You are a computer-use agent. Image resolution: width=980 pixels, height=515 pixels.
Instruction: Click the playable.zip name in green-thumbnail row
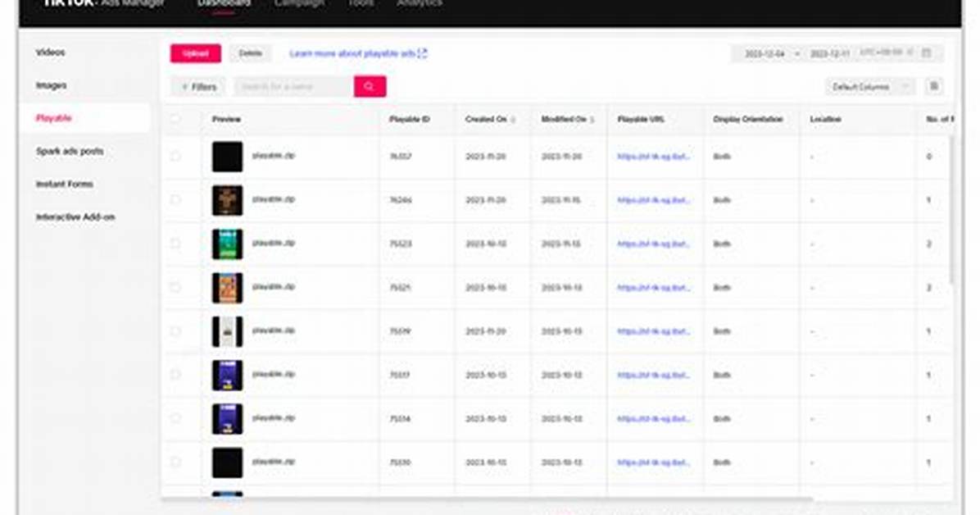273,243
